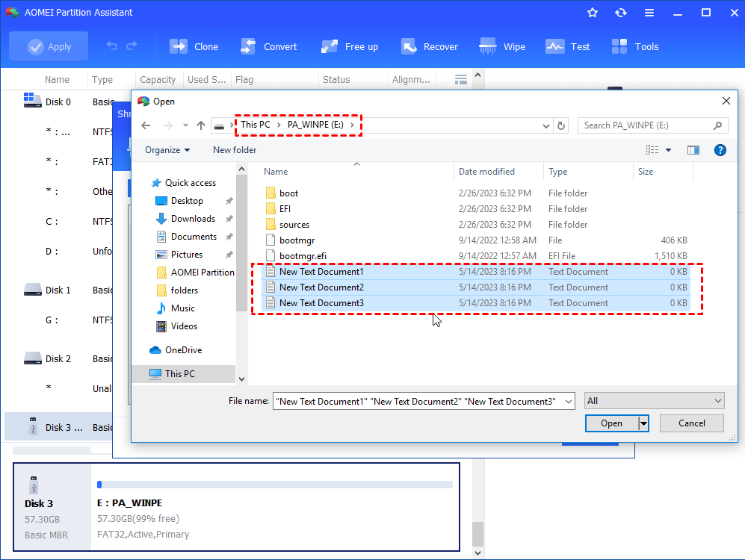Expand the Open button split arrow
This screenshot has height=560, width=745.
643,423
